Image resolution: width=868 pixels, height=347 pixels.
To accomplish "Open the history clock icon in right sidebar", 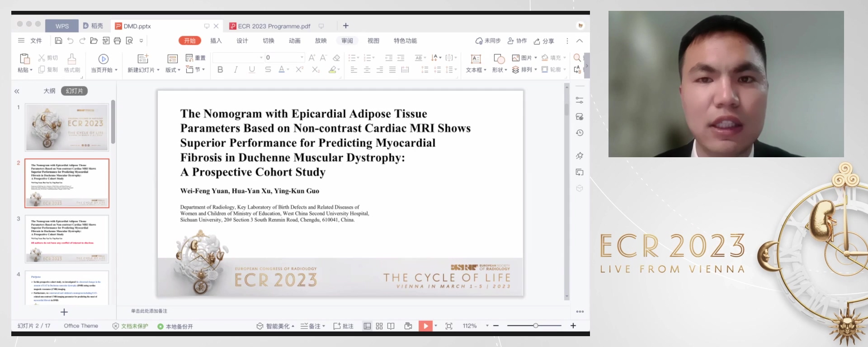I will pyautogui.click(x=580, y=133).
